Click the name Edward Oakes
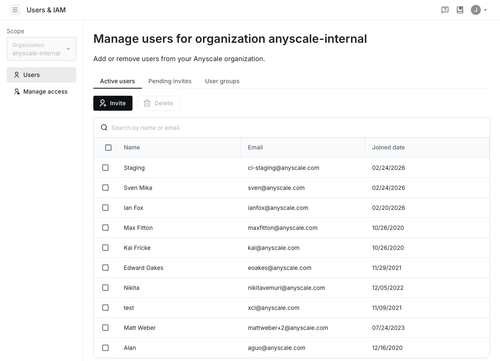500x361 pixels. (143, 268)
